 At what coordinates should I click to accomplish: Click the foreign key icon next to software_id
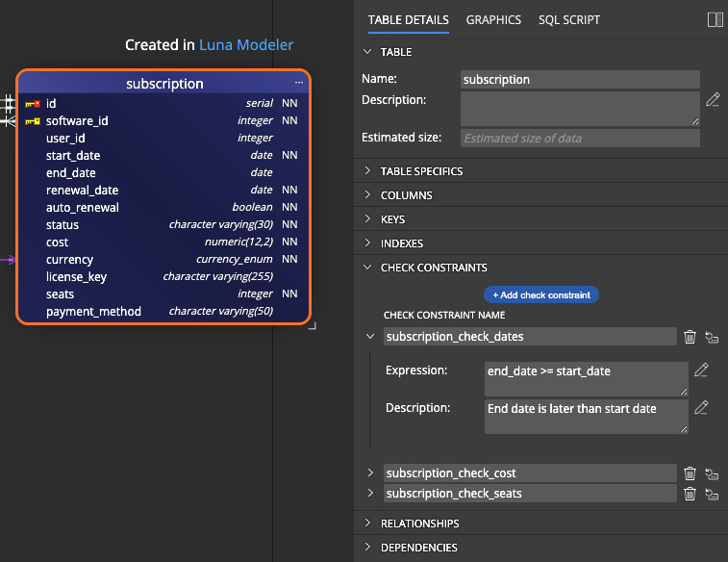point(33,121)
